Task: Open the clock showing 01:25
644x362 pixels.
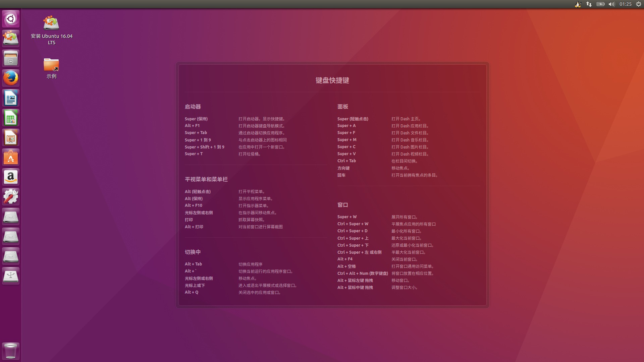Action: 626,4
